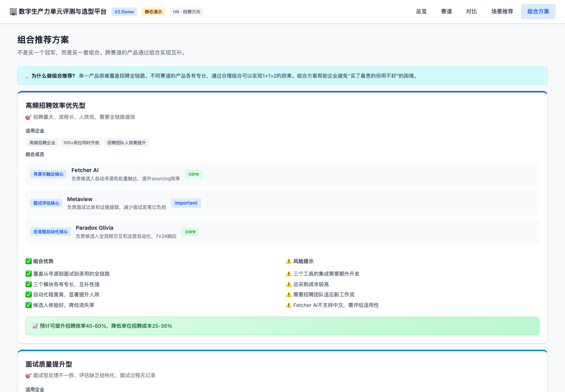Open the Paradox Olivia member entry
The height and width of the screenshot is (392, 565).
point(282,232)
